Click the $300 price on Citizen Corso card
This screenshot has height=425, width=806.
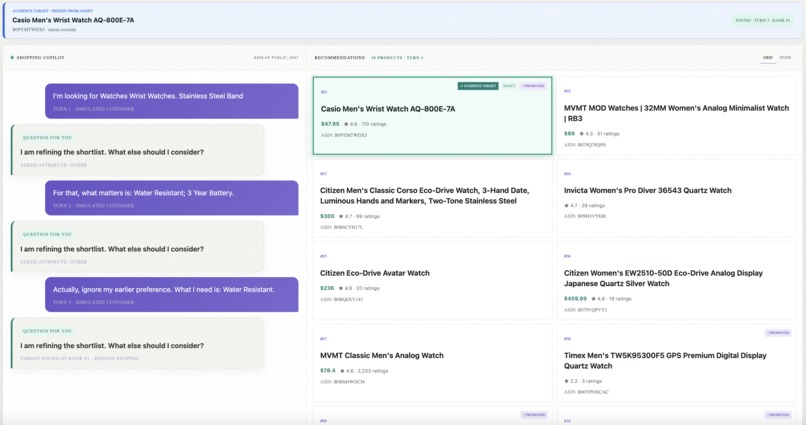(x=327, y=216)
